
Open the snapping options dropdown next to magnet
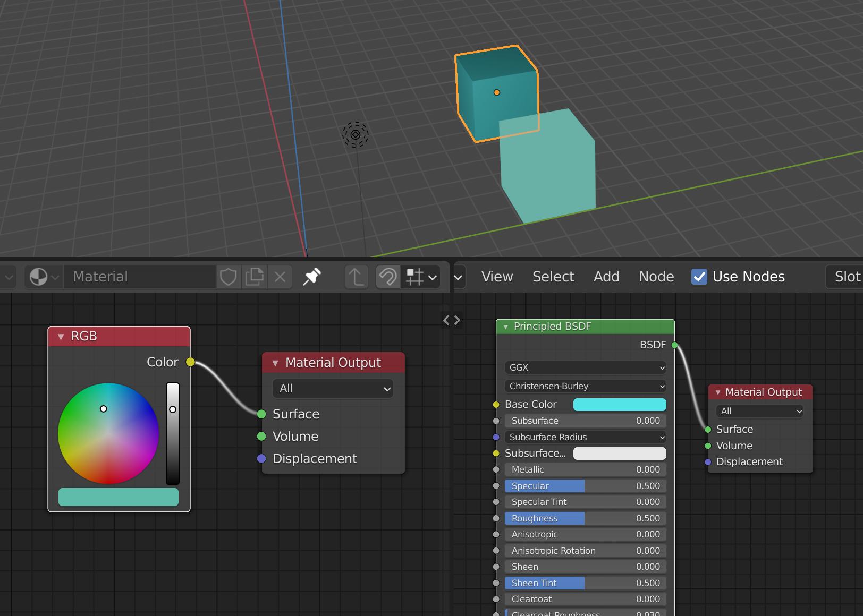431,277
